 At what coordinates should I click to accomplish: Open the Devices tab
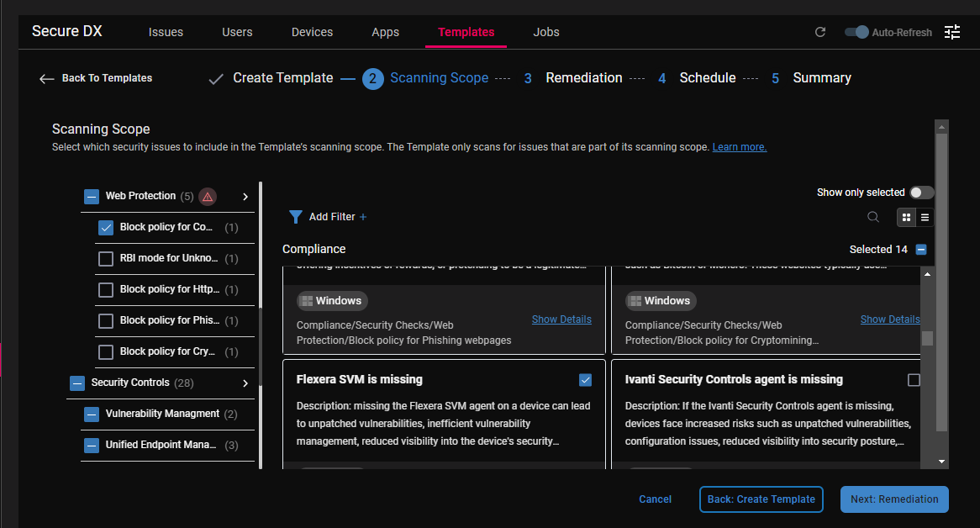(x=312, y=32)
